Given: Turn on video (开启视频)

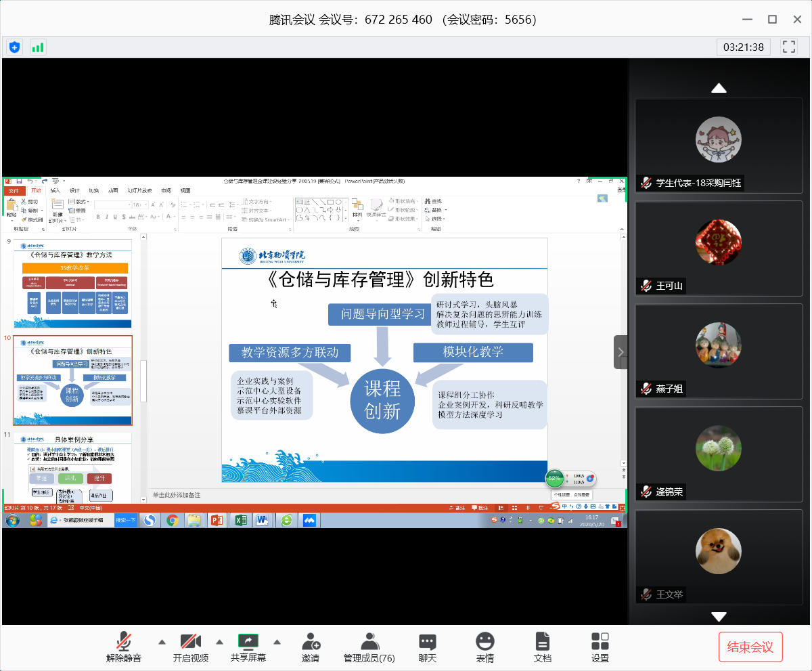Looking at the screenshot, I should click(190, 647).
